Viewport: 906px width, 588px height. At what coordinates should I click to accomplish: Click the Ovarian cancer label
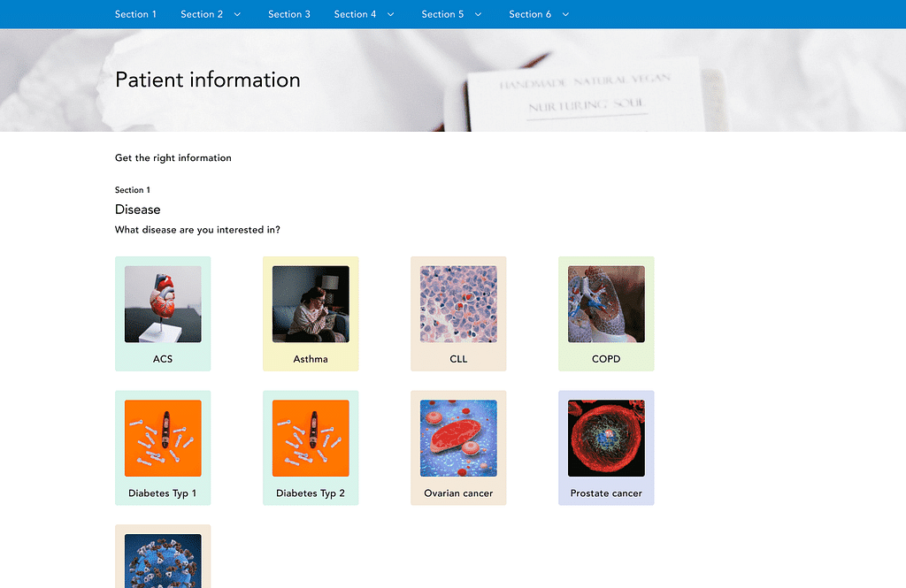[458, 493]
